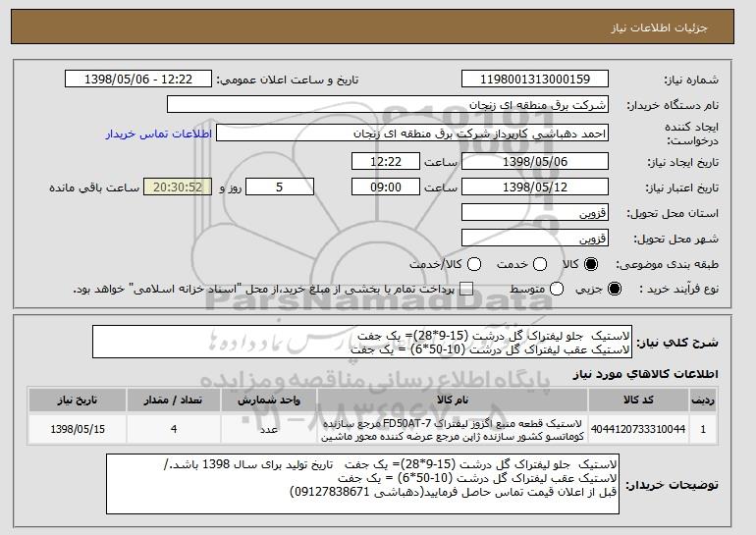Click the request creator field احمد دهباشی
The height and width of the screenshot is (535, 756).
pyautogui.click(x=412, y=134)
